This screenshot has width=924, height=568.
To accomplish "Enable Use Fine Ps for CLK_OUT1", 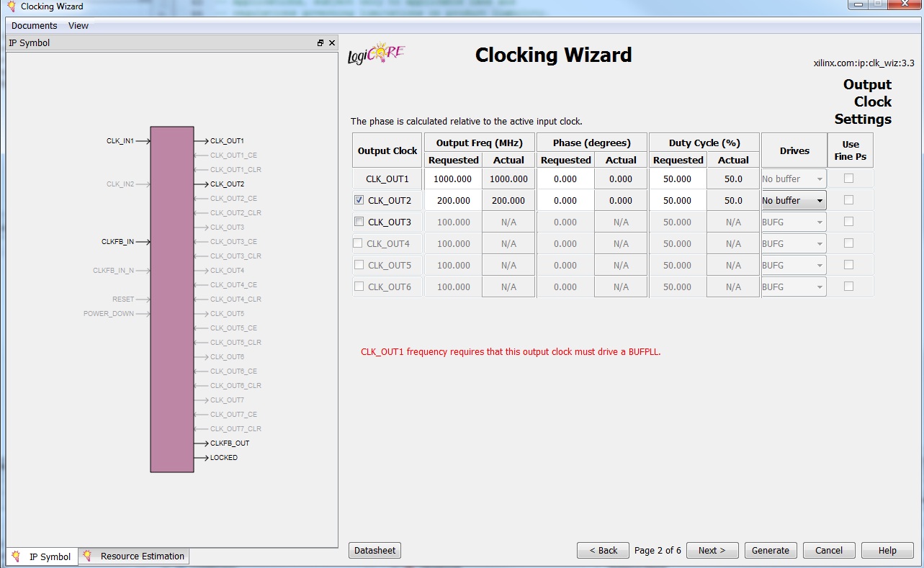I will point(850,178).
